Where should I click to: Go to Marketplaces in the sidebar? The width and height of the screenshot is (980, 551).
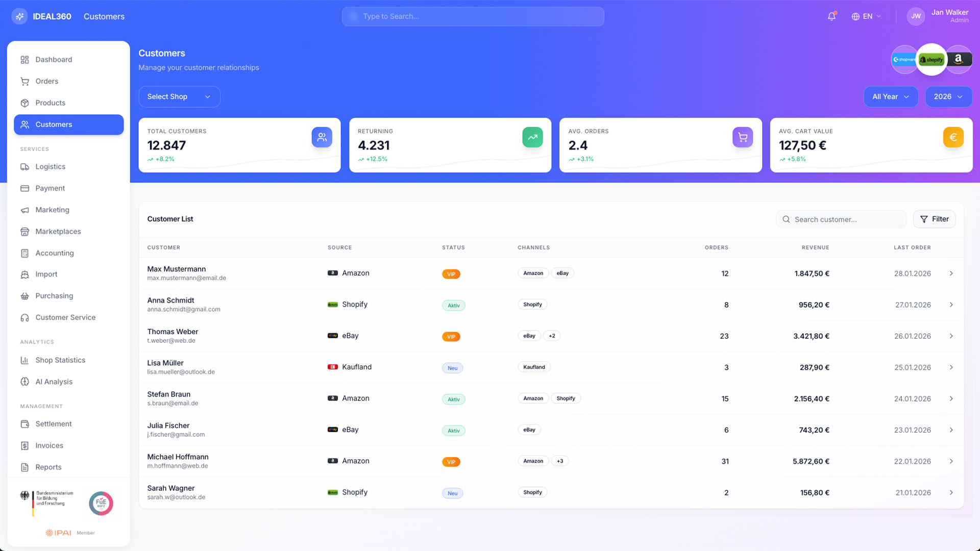[58, 232]
